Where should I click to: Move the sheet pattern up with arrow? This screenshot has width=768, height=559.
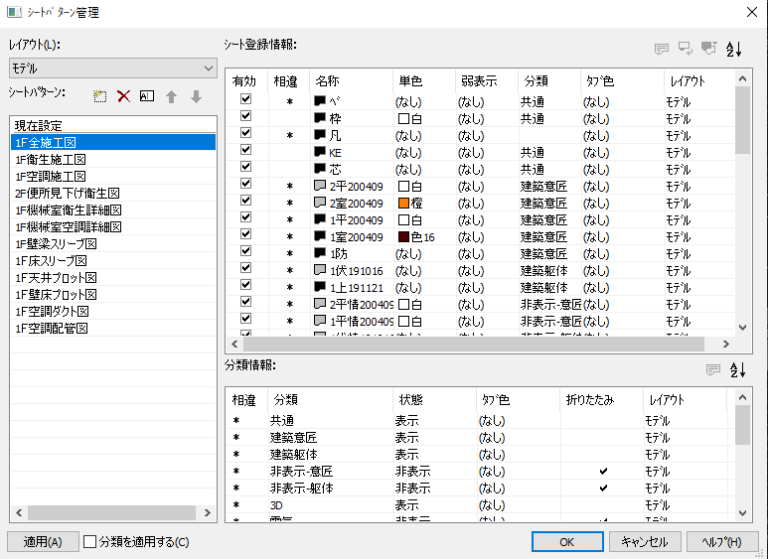click(172, 96)
